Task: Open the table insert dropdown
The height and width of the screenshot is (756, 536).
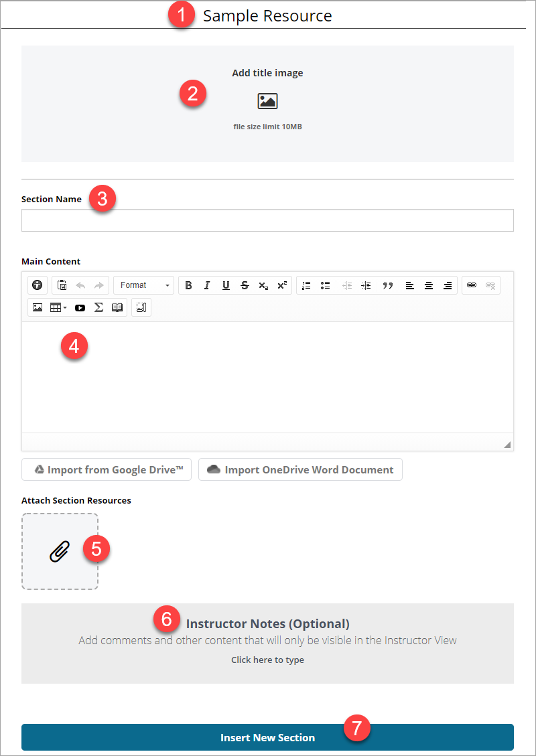Action: (x=58, y=307)
